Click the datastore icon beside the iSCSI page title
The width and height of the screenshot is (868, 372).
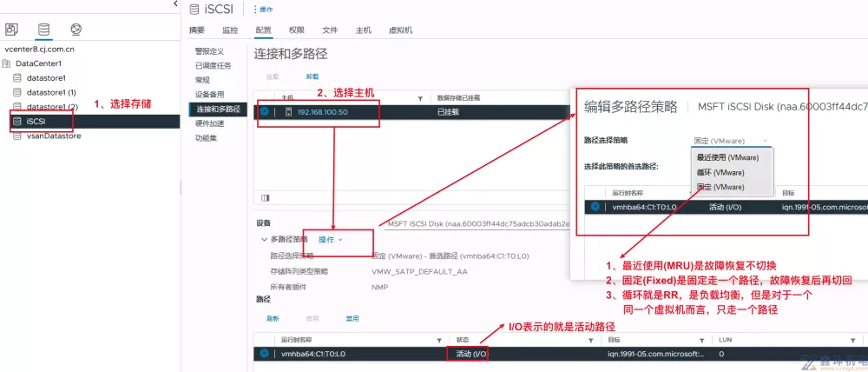click(194, 9)
